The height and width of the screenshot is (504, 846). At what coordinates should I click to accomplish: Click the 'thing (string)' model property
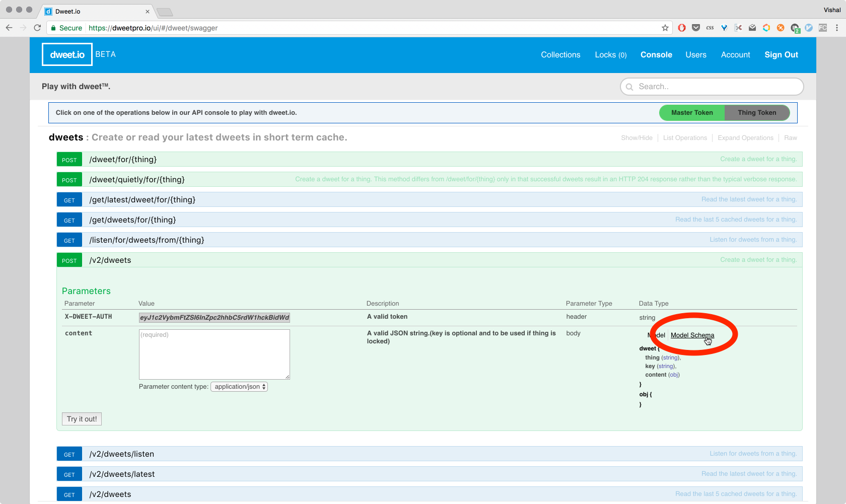coord(663,357)
